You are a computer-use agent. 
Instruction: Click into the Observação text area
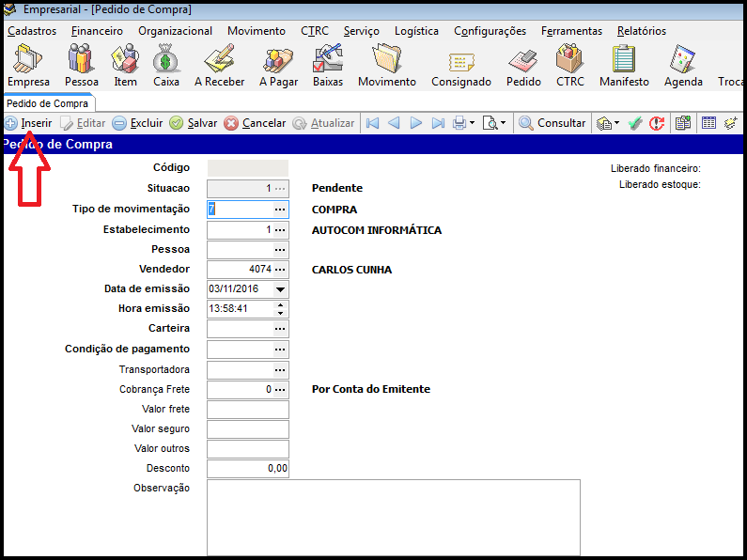393,517
